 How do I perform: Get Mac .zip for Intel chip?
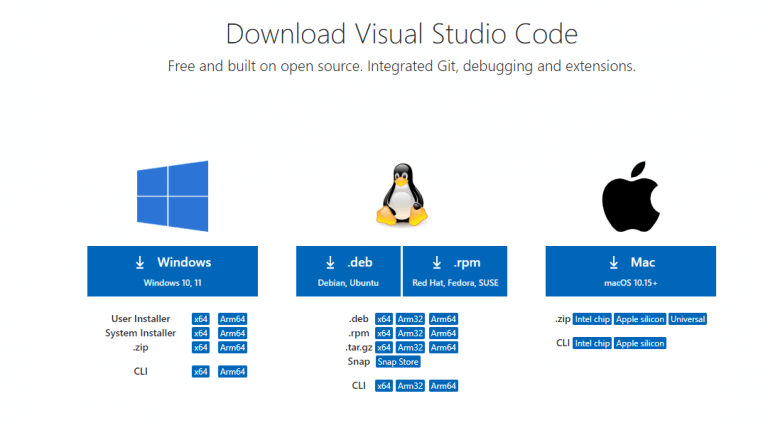[x=592, y=319]
